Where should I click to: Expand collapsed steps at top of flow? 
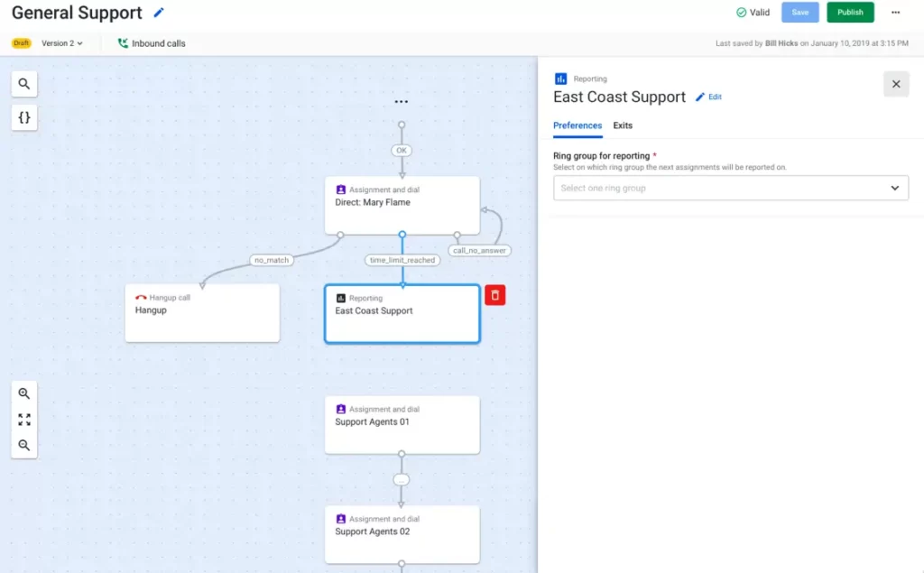(402, 102)
